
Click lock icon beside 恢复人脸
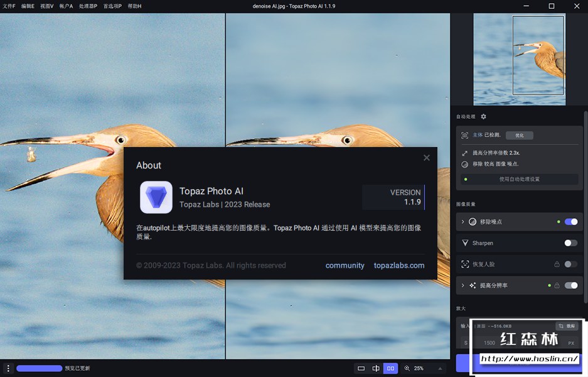[557, 264]
